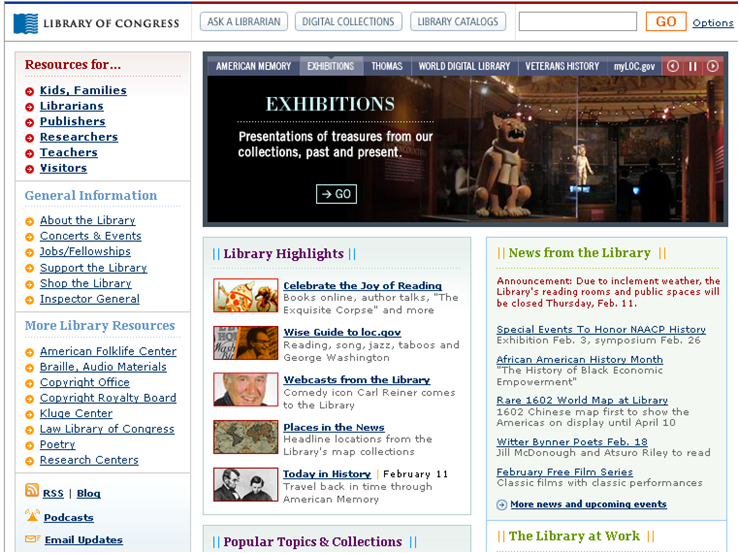Image resolution: width=739 pixels, height=553 pixels.
Task: Open Witter Bynner Poets Feb. 18 link
Action: tap(572, 442)
